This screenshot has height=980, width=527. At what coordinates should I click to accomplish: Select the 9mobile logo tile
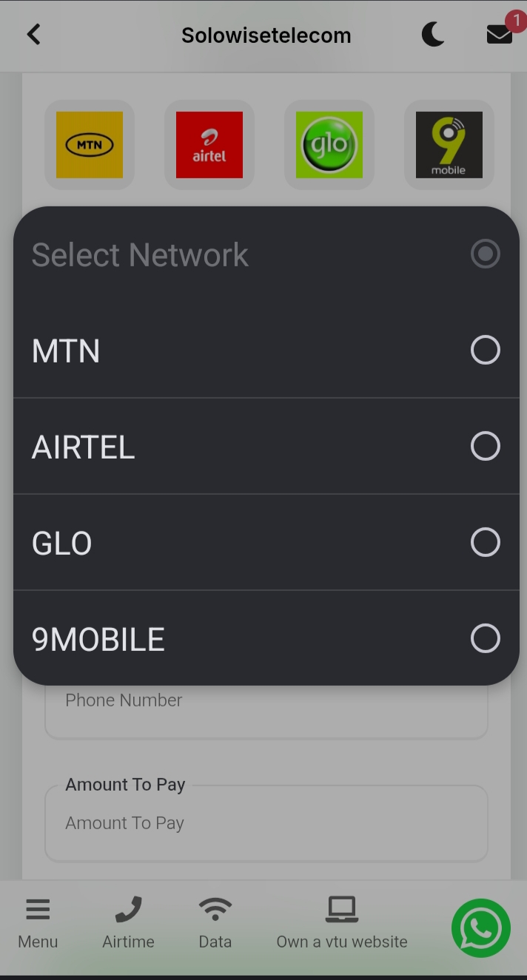[449, 145]
